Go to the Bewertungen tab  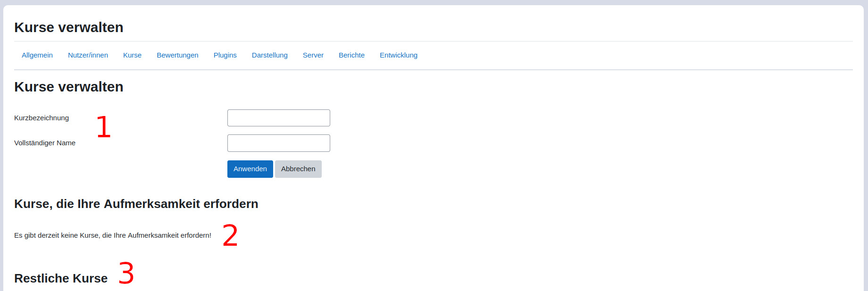pyautogui.click(x=177, y=55)
